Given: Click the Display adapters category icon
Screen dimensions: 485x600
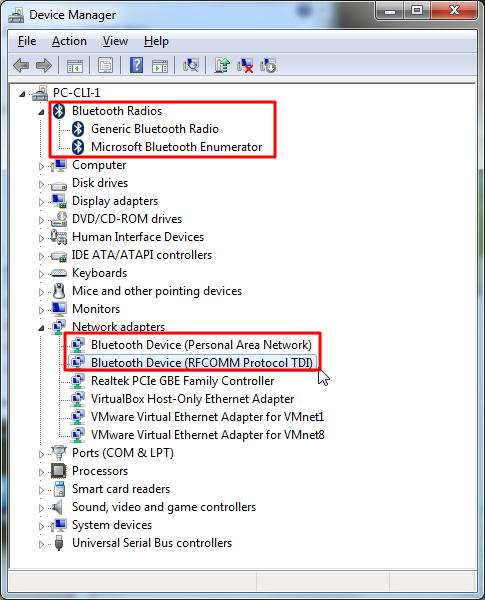Looking at the screenshot, I should pos(59,201).
